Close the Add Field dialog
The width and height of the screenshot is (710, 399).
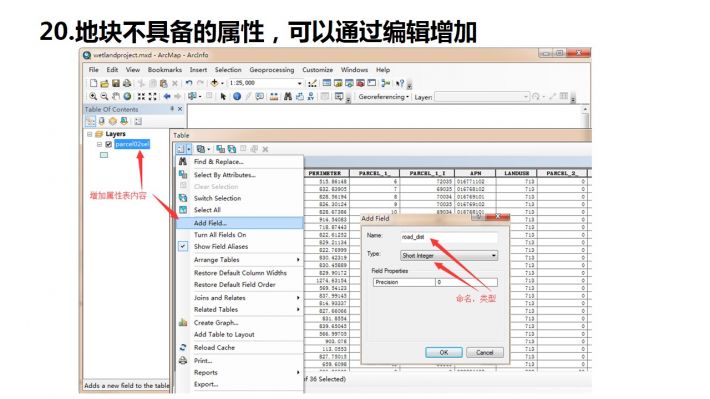[x=497, y=217]
